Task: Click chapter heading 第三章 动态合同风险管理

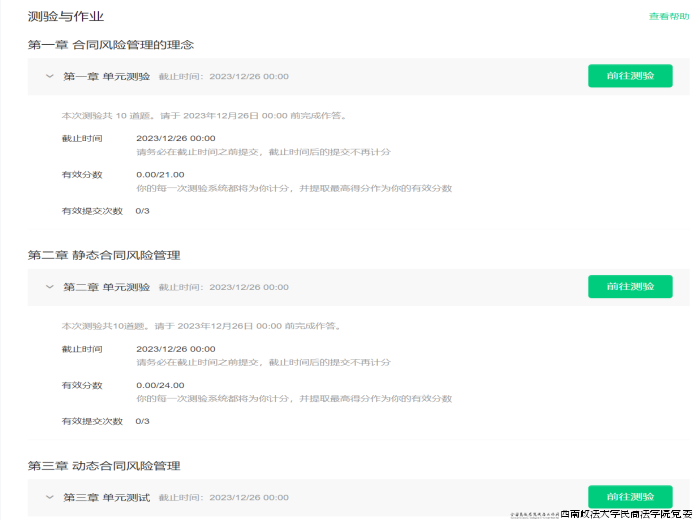Action: coord(103,466)
